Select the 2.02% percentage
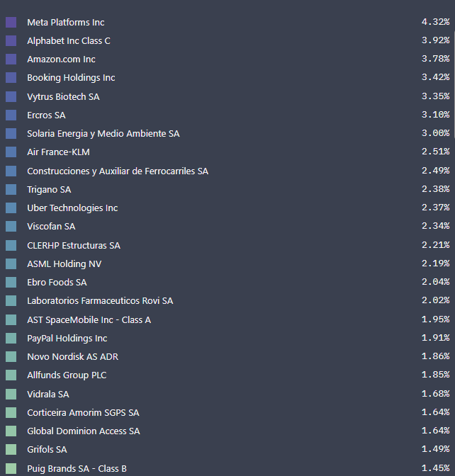Image resolution: width=455 pixels, height=476 pixels. point(436,300)
